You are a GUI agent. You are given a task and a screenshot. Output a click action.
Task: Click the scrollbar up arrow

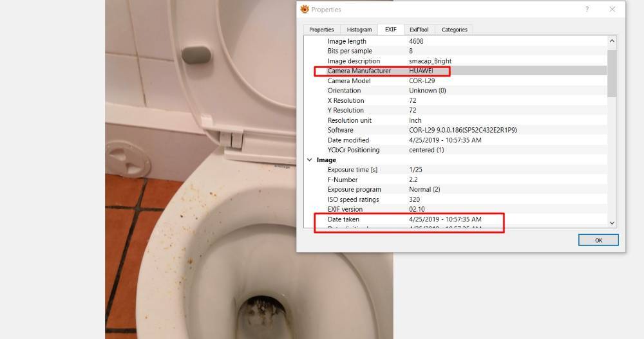[x=612, y=41]
